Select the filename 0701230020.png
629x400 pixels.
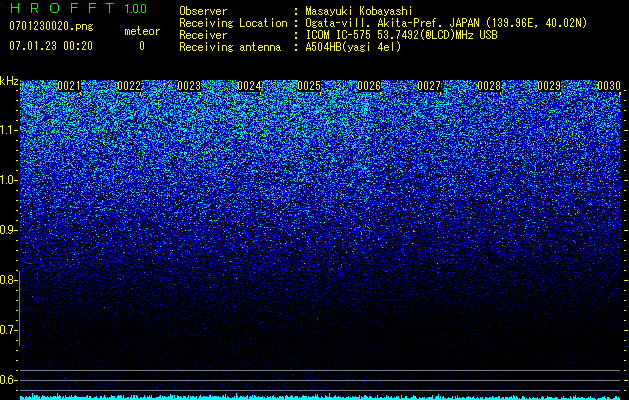pyautogui.click(x=51, y=27)
